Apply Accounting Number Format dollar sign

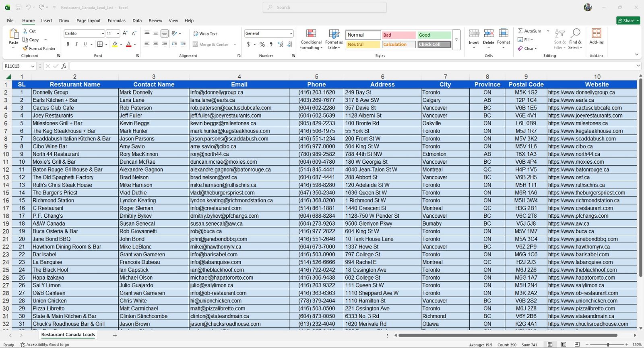pos(248,44)
